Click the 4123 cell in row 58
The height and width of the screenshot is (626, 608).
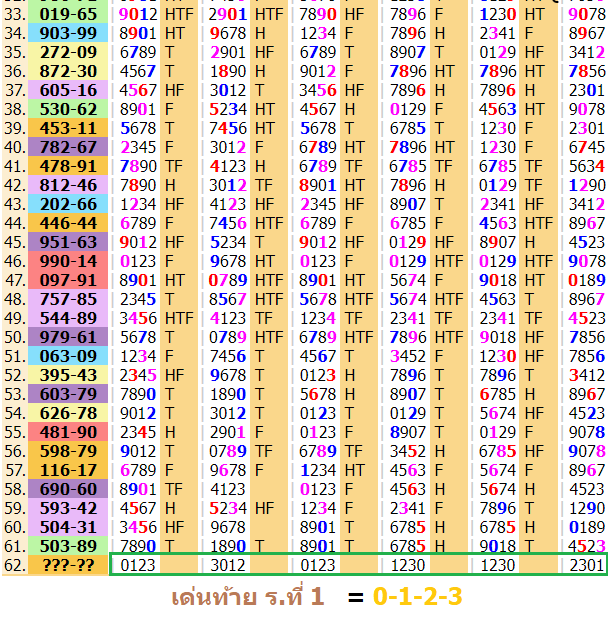228,489
